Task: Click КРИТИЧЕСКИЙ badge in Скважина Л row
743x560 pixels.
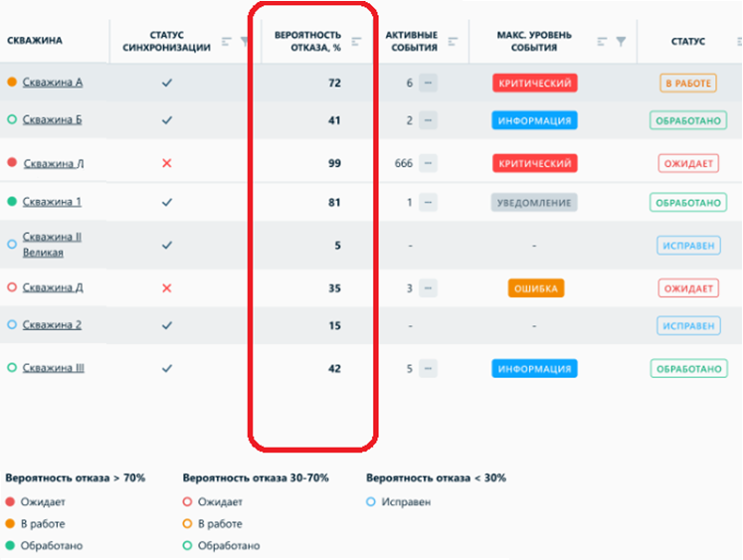Action: click(x=534, y=163)
